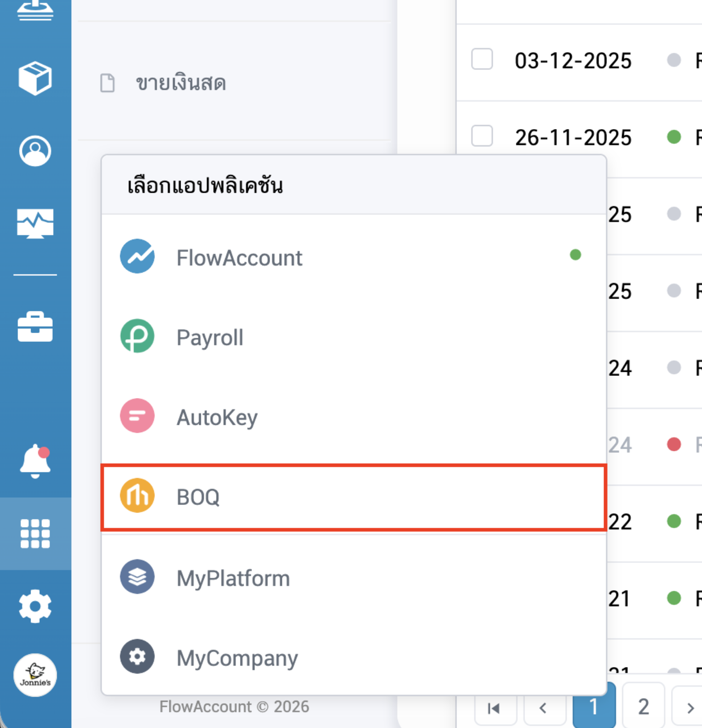Click the MyPlatform layers logo icon
The image size is (702, 728).
[x=137, y=577]
